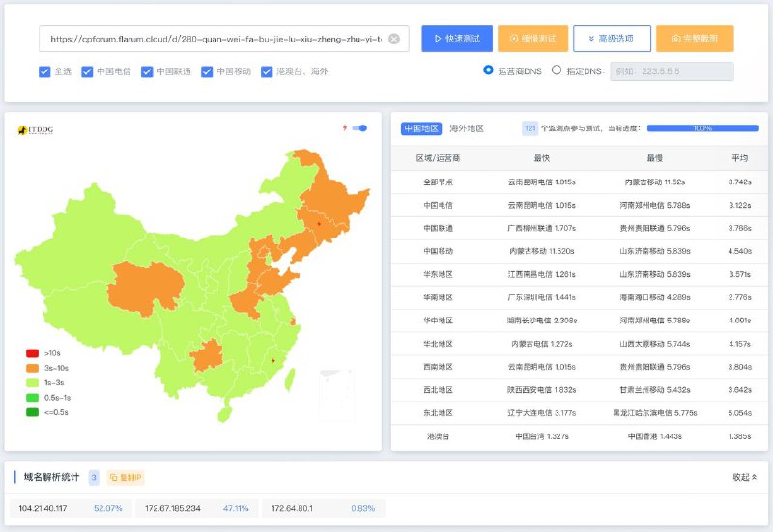773x532 pixels.
Task: Clear the URL field with the X icon
Action: (394, 39)
